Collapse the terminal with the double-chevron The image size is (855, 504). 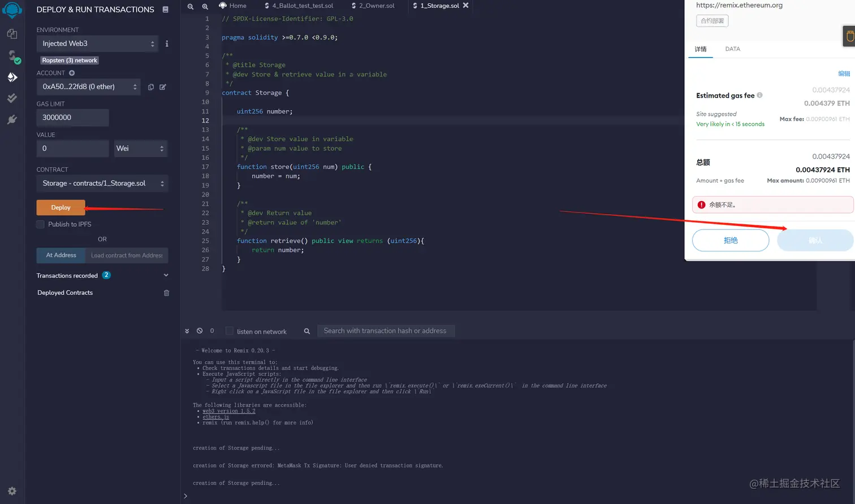(x=187, y=331)
